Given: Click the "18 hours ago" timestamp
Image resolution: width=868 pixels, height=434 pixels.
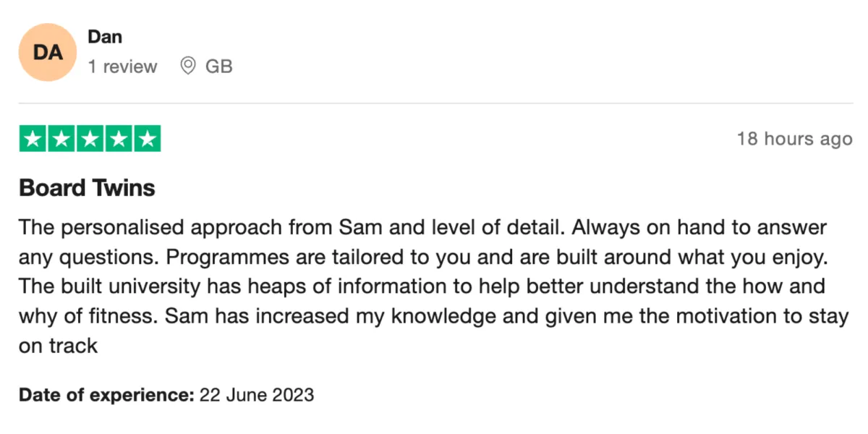Looking at the screenshot, I should pos(794,139).
